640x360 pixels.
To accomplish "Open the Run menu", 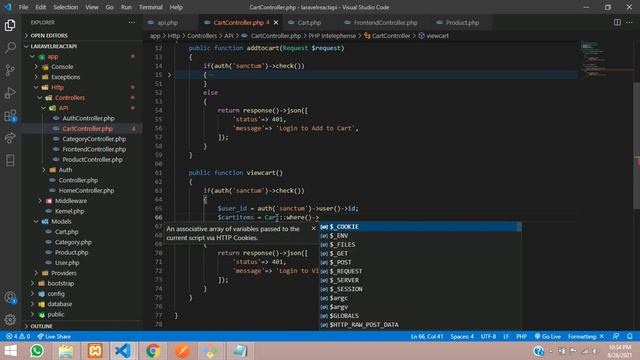I will 126,7.
